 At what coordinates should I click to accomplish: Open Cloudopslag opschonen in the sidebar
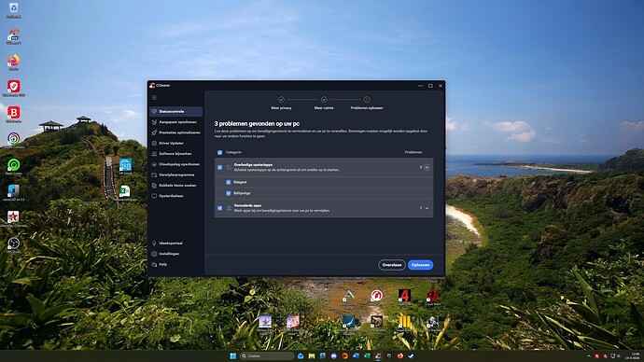pos(175,164)
